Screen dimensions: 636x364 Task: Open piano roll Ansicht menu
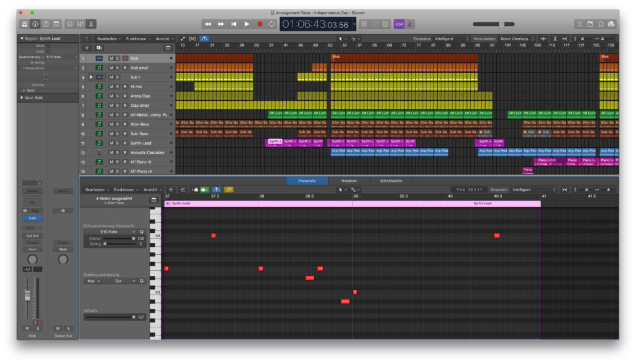point(152,190)
